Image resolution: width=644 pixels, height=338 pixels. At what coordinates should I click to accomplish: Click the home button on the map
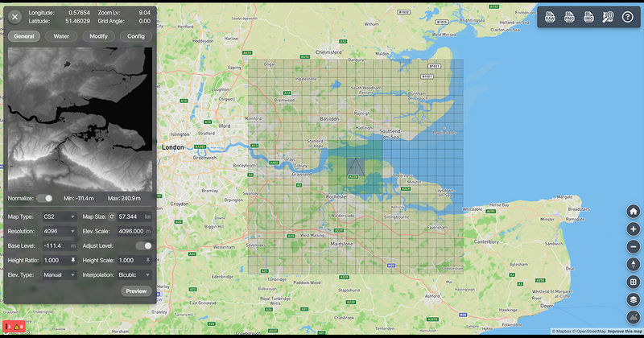tap(634, 212)
